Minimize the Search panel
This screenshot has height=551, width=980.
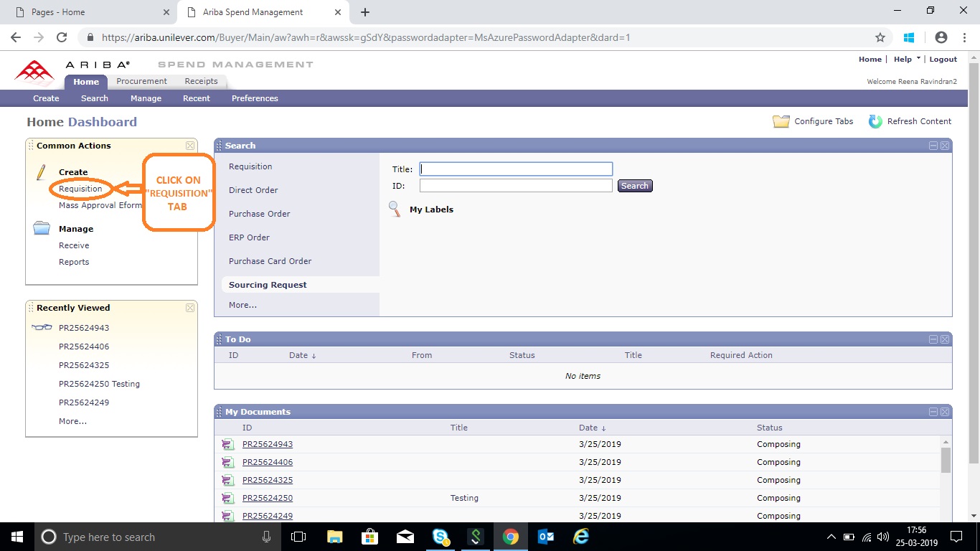(x=933, y=146)
